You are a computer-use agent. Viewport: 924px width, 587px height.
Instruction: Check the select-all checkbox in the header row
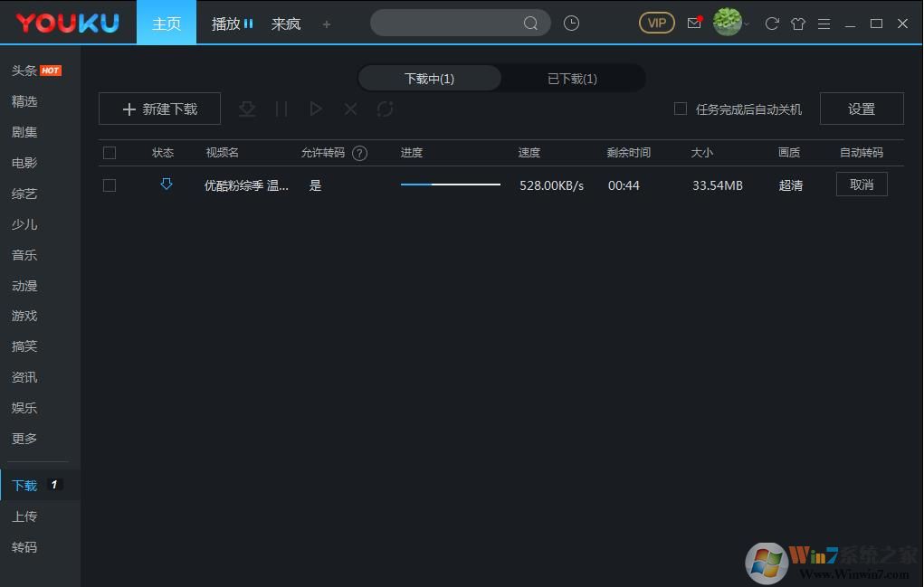[x=110, y=152]
